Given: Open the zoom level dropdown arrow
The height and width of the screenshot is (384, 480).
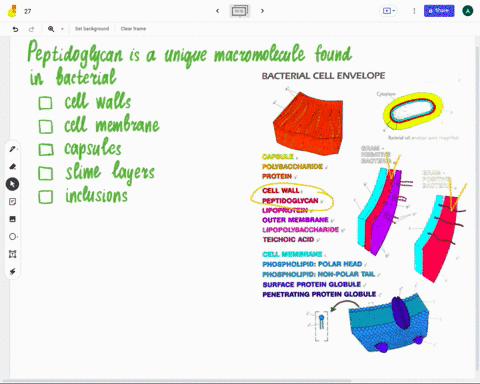Looking at the screenshot, I should 62,29.
